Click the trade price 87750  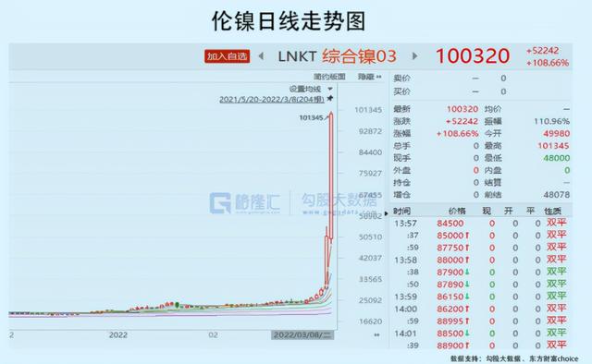point(450,248)
